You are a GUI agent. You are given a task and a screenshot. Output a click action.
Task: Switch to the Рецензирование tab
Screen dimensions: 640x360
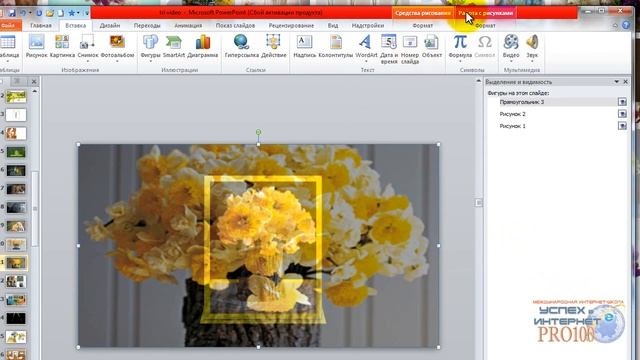point(291,25)
